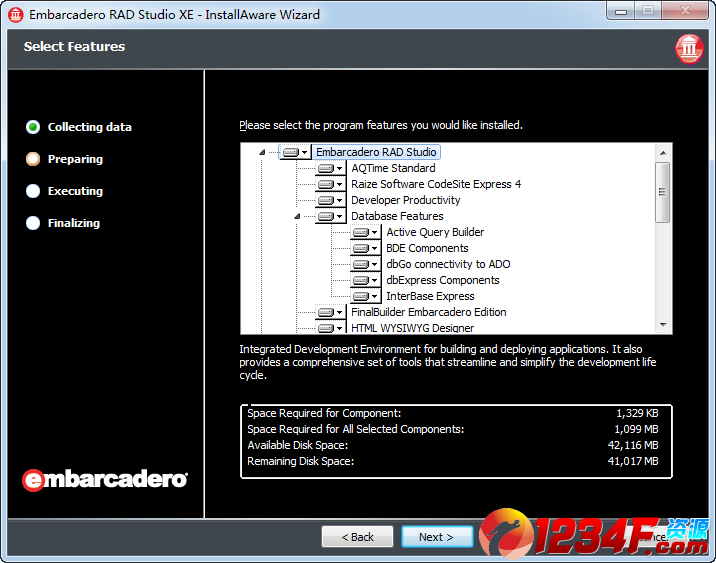The image size is (716, 563).
Task: Click drive icon beside Active Query Builder
Action: tap(360, 232)
